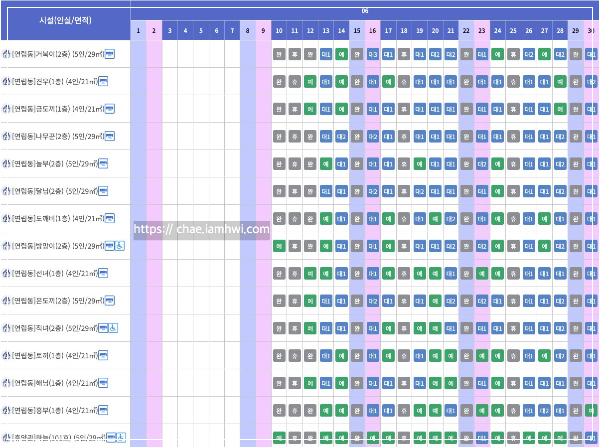Click waitlist 대2 on the 19th for 달님(2층)
The height and width of the screenshot is (447, 600).
coord(420,191)
